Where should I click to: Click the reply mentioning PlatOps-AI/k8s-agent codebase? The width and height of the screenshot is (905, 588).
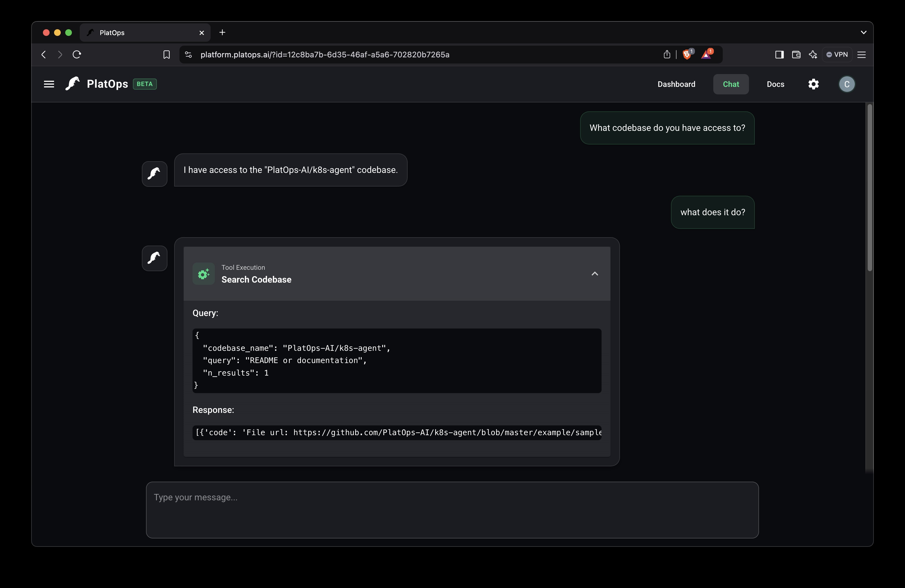[291, 170]
